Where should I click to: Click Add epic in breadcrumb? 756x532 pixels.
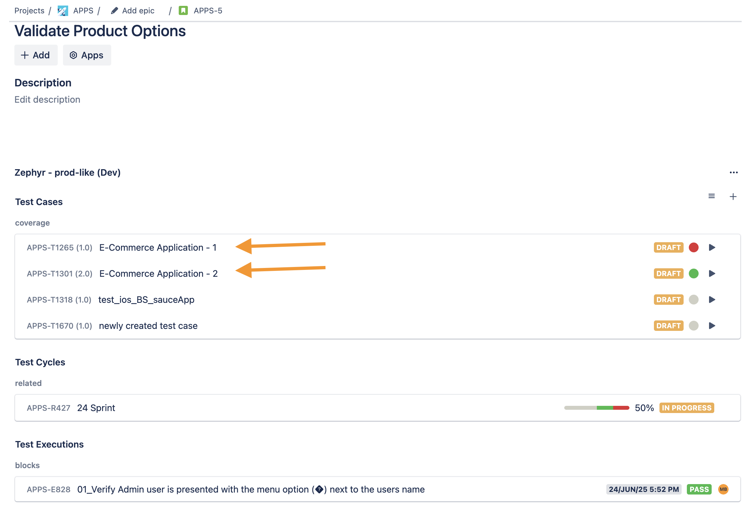pos(138,10)
